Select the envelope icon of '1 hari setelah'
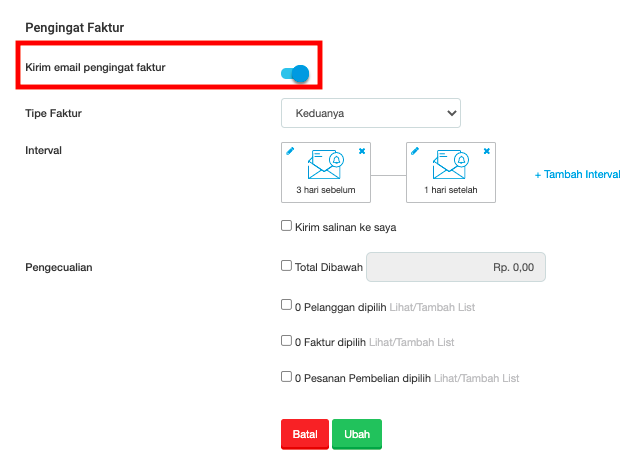 451,164
